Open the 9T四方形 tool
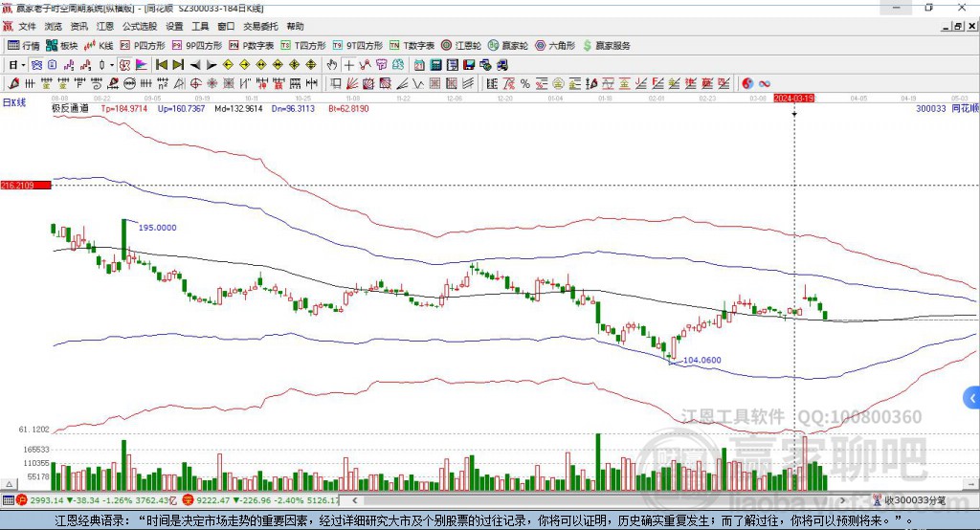Screen dimensions: 980x530 point(358,46)
